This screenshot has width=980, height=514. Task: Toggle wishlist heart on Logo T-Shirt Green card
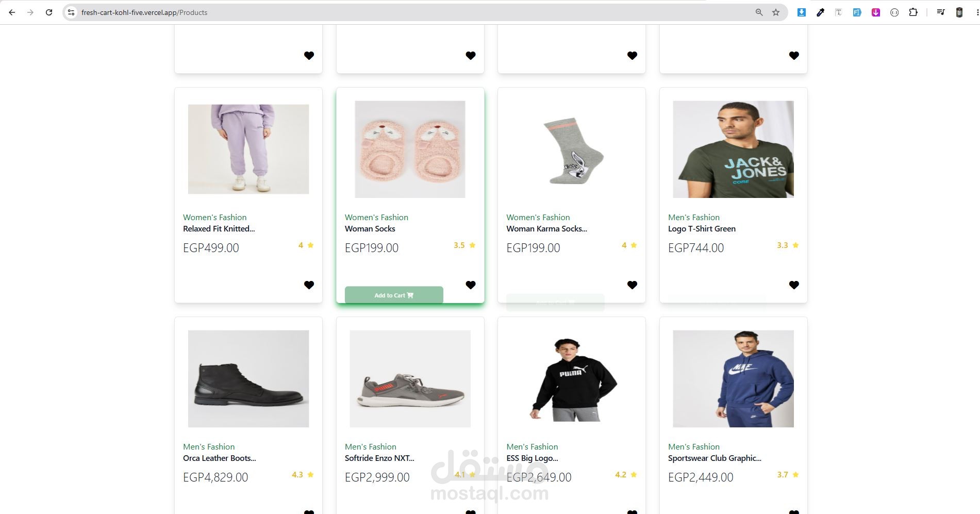pos(794,285)
